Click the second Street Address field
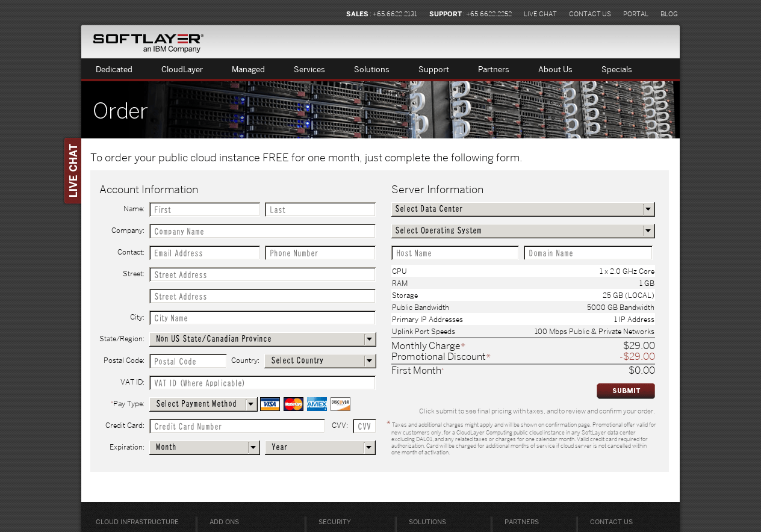Viewport: 761px width, 532px height. 262,296
